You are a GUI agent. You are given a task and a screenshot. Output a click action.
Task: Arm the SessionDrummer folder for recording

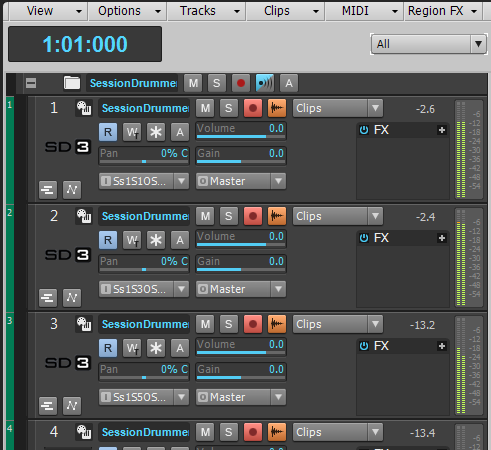click(x=241, y=83)
